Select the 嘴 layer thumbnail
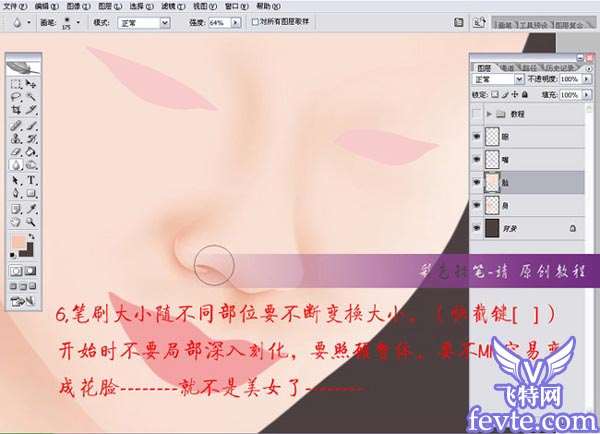 coord(491,159)
